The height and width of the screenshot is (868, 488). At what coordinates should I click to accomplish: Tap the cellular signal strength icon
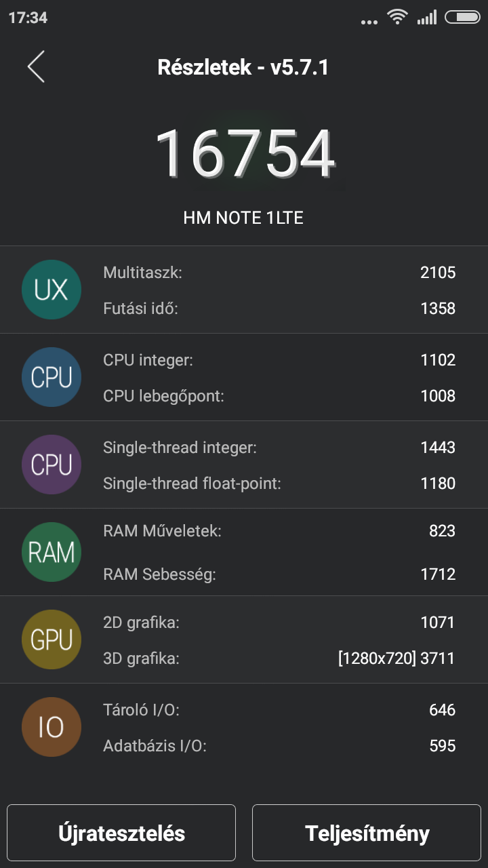(x=427, y=18)
